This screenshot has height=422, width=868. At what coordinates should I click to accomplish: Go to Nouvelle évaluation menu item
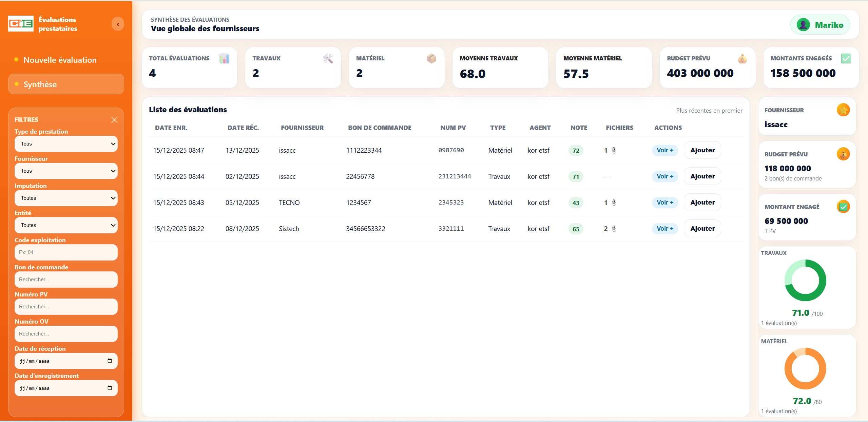coord(60,60)
